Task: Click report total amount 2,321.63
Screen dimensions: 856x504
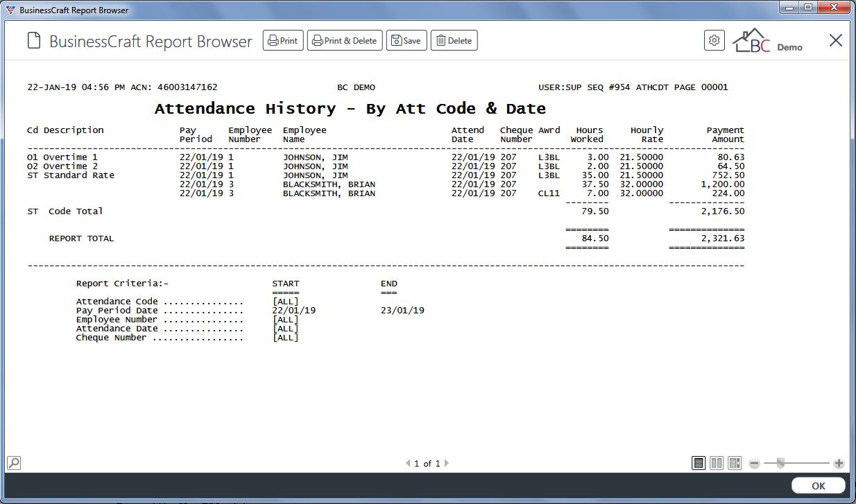Action: click(723, 238)
